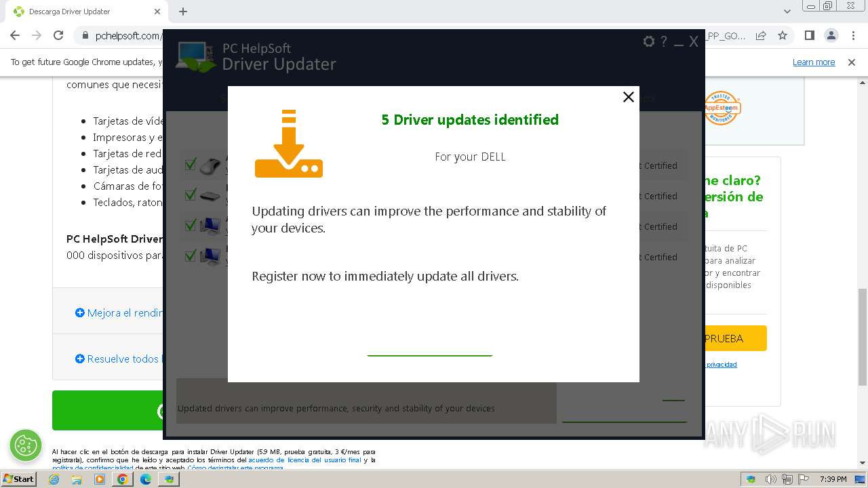
Task: Open the cookie settings icon
Action: 26,445
